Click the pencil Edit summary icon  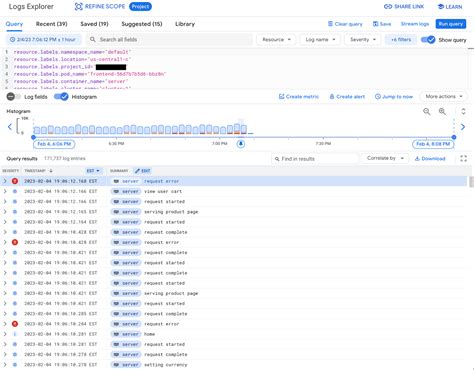coord(137,171)
